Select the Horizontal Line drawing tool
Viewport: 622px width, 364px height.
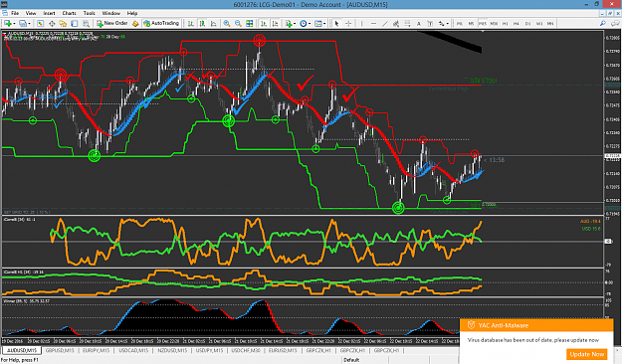click(x=373, y=24)
